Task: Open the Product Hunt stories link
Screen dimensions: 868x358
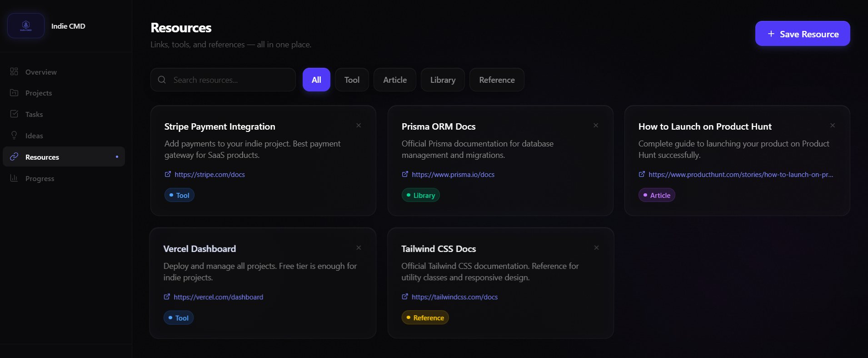Action: point(741,175)
